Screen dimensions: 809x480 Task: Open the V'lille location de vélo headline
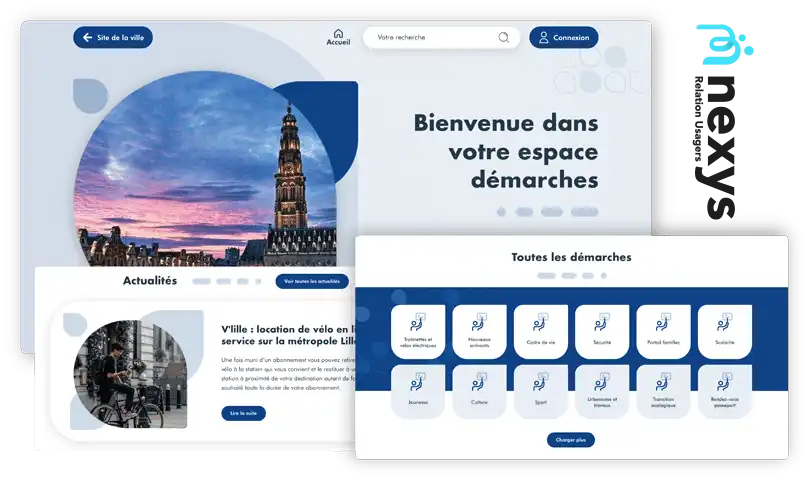pos(288,335)
